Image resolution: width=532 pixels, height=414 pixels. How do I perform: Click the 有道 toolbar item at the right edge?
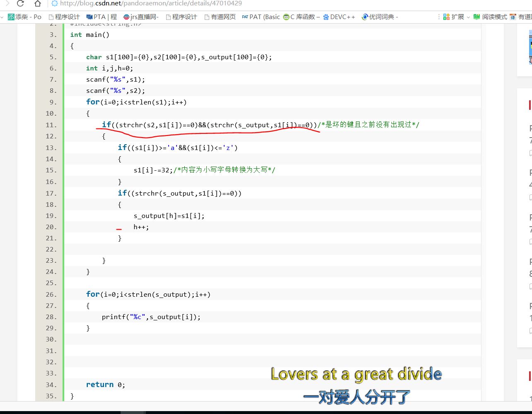(x=520, y=17)
